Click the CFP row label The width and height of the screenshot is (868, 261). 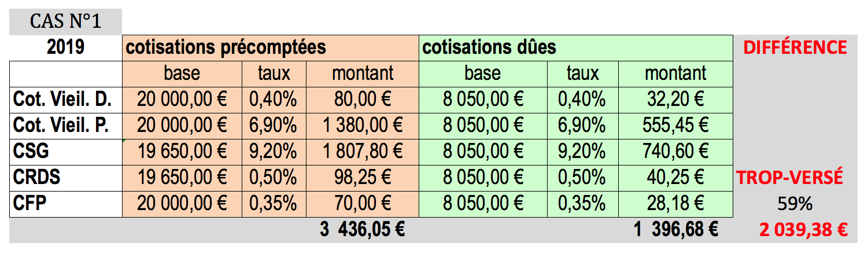pos(65,204)
